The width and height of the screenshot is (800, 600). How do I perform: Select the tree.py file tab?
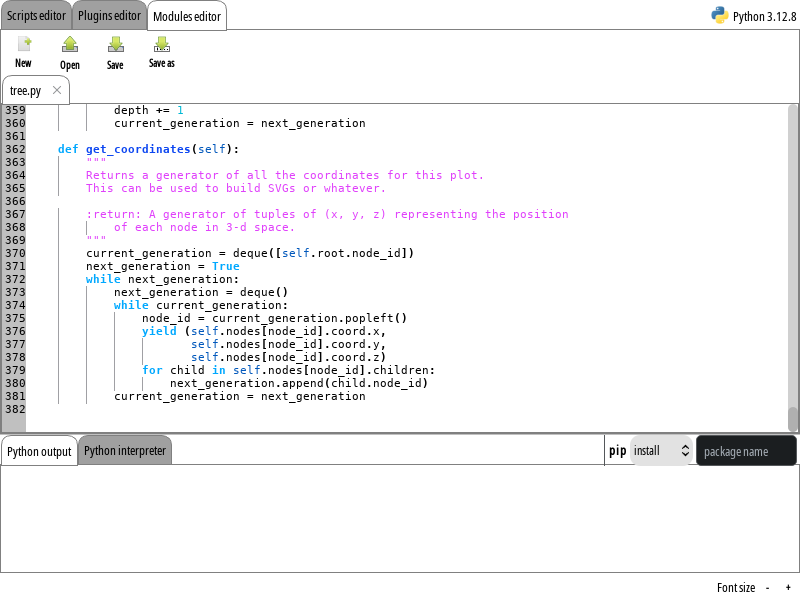[x=26, y=91]
